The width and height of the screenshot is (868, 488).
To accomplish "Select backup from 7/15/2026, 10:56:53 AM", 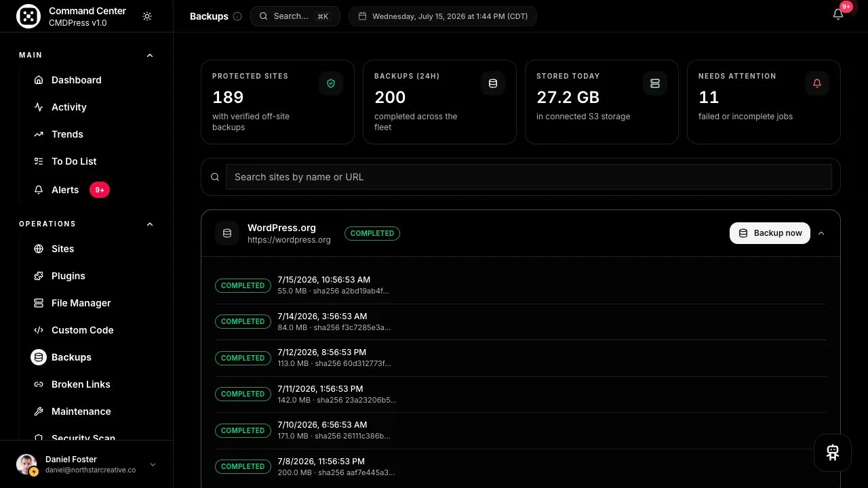I will click(521, 285).
